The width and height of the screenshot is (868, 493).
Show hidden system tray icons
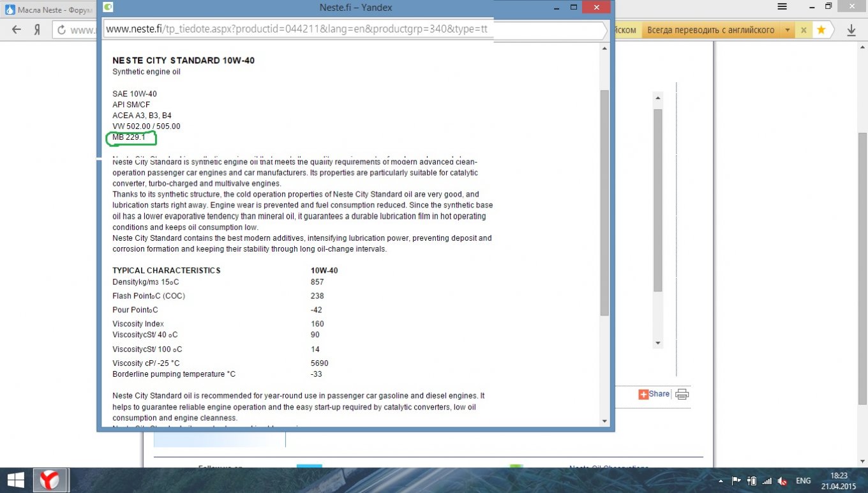click(721, 481)
